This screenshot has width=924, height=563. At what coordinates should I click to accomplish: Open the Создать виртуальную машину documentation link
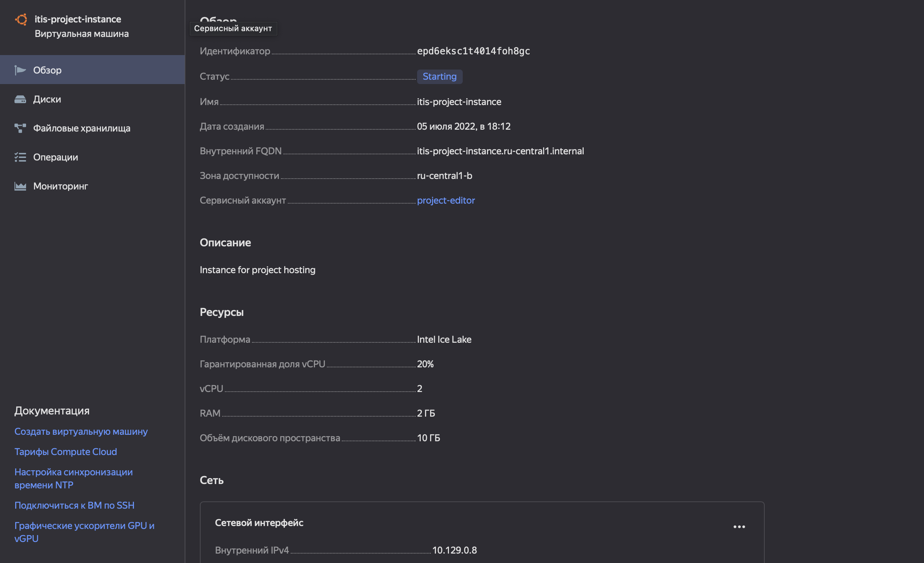coord(81,431)
